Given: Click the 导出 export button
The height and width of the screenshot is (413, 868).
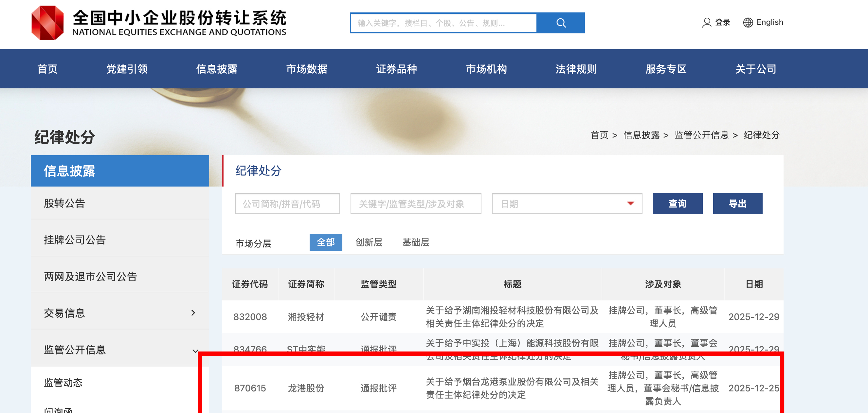Looking at the screenshot, I should (x=737, y=204).
